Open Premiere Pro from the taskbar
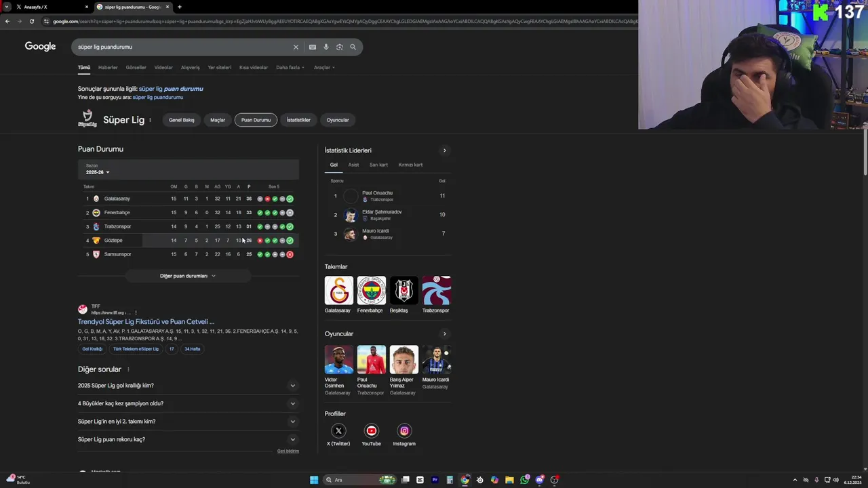Image resolution: width=868 pixels, height=488 pixels. tap(435, 480)
